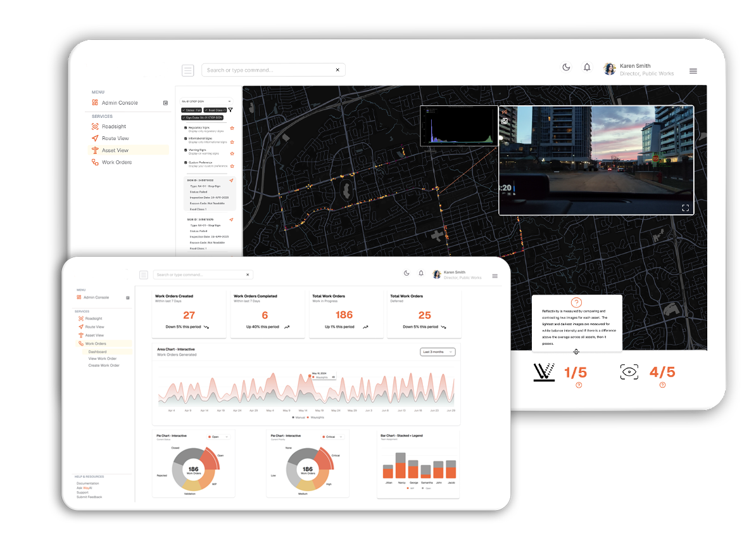The image size is (756, 538).
Task: Click collapse icon beside back window Admin Console
Action: (165, 103)
